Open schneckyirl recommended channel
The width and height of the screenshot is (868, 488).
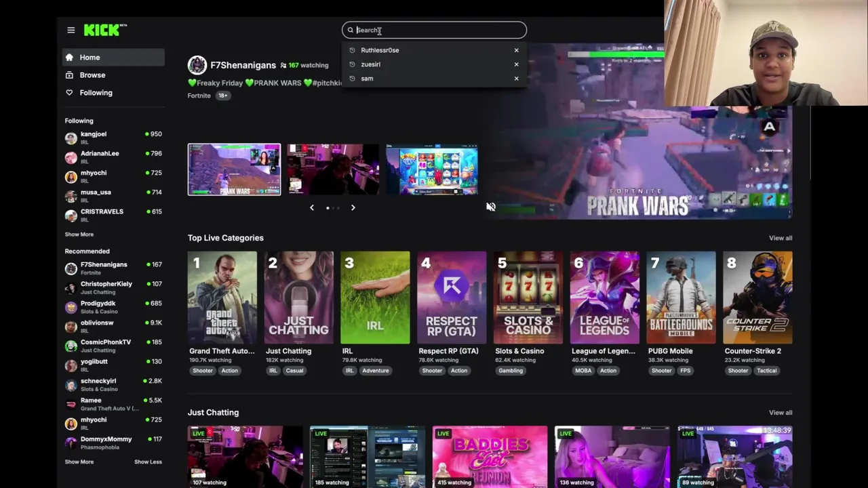[113, 384]
